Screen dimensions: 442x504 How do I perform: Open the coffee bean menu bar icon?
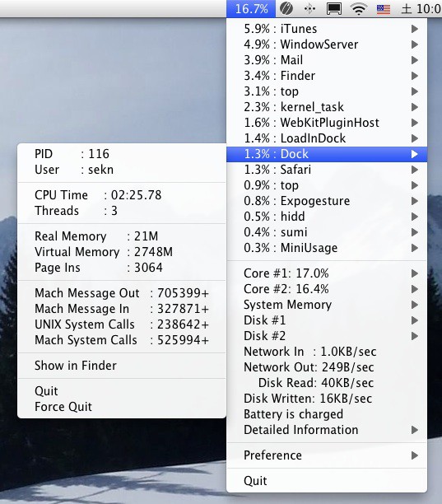tap(286, 9)
